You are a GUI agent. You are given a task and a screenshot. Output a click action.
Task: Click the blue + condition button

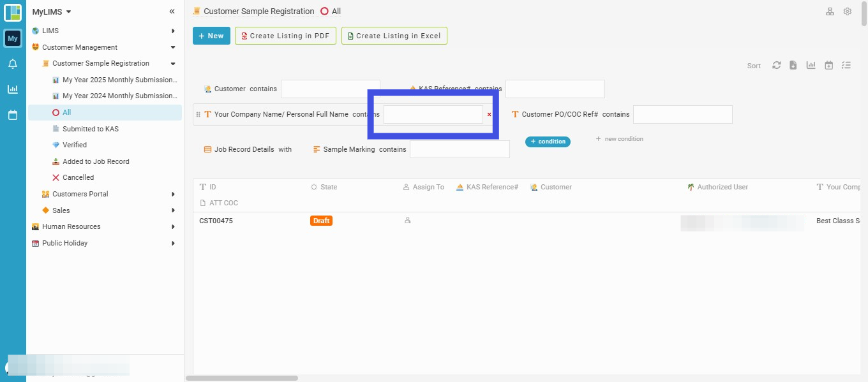point(548,142)
